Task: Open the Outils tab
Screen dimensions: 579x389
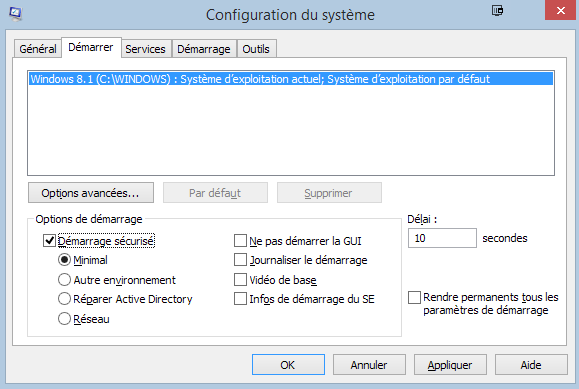Action: (256, 49)
